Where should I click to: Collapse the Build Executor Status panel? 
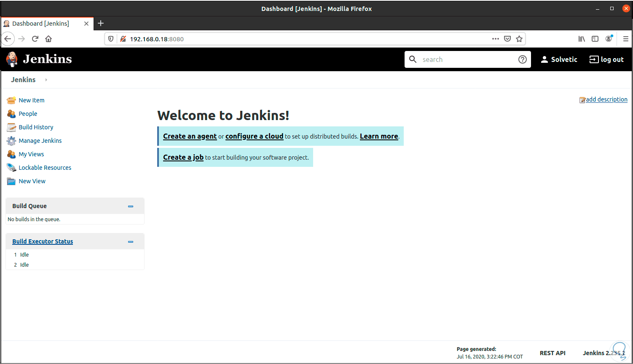pos(131,242)
